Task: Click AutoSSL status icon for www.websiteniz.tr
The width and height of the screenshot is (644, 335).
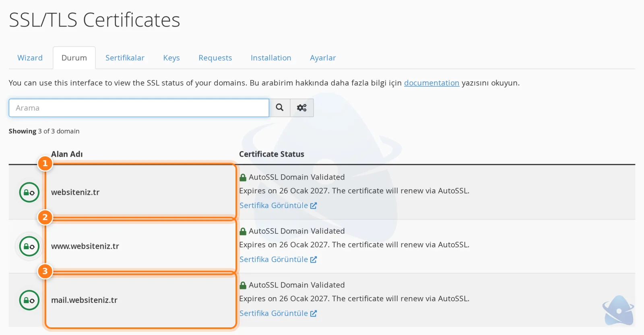Action: coord(29,246)
